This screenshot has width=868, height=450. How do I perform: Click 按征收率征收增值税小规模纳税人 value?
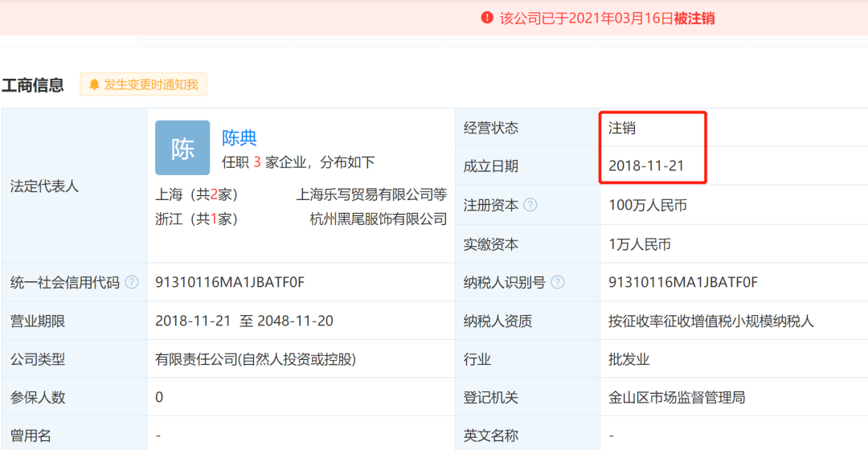(710, 321)
